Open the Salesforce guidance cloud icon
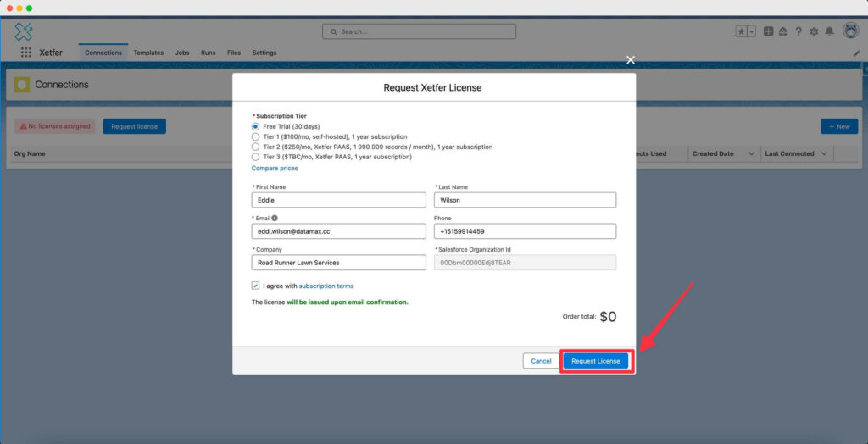Image resolution: width=868 pixels, height=444 pixels. (x=783, y=31)
